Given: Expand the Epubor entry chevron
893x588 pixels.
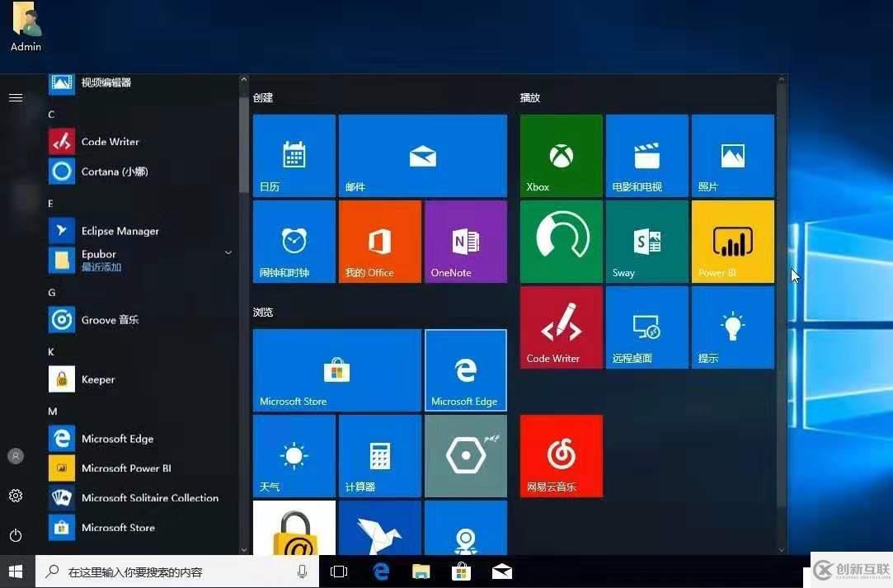Looking at the screenshot, I should pos(228,253).
